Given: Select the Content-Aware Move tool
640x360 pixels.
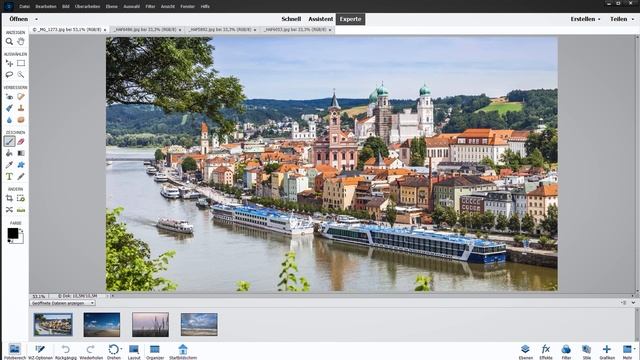Looking at the screenshot, I should click(x=9, y=210).
